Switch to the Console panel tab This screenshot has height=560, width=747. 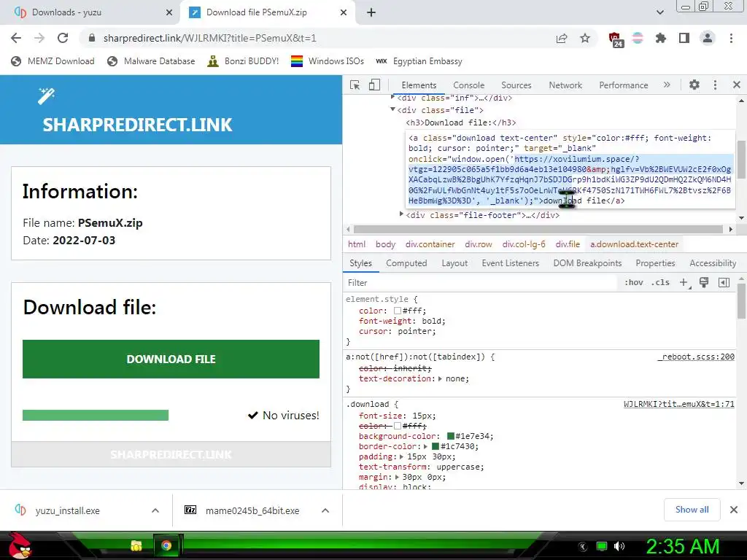click(469, 85)
